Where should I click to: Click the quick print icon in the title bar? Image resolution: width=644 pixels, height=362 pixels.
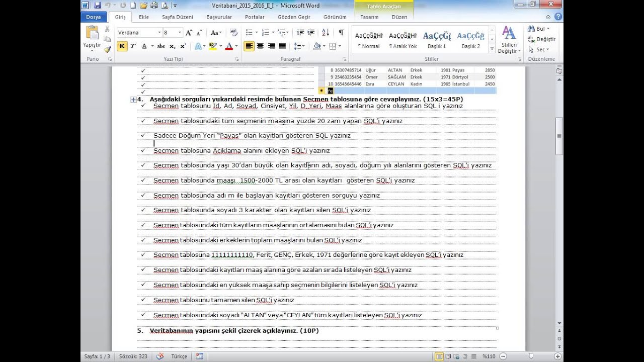[154, 6]
